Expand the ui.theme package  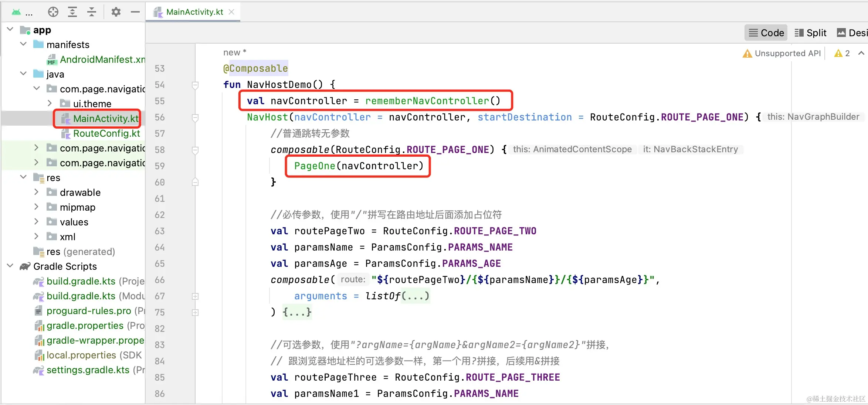tap(50, 103)
